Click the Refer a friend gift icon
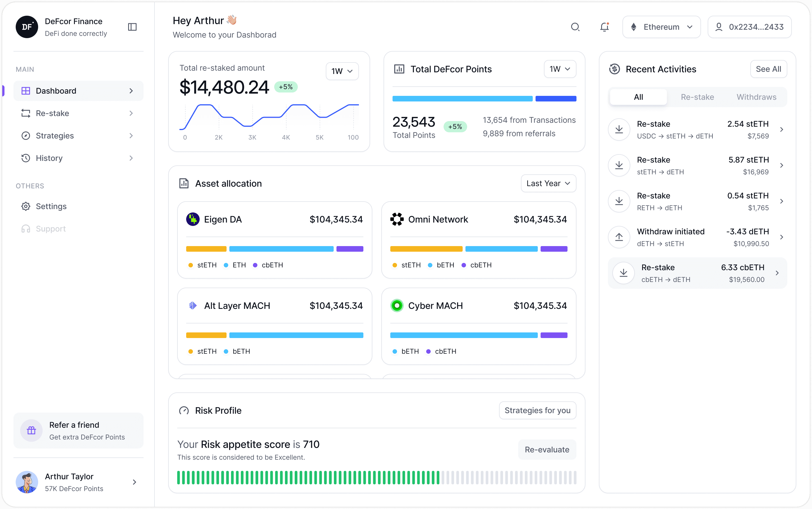812x509 pixels. click(x=31, y=431)
